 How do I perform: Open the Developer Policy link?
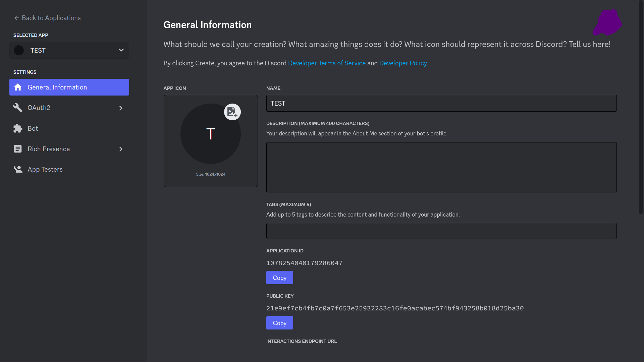click(402, 63)
